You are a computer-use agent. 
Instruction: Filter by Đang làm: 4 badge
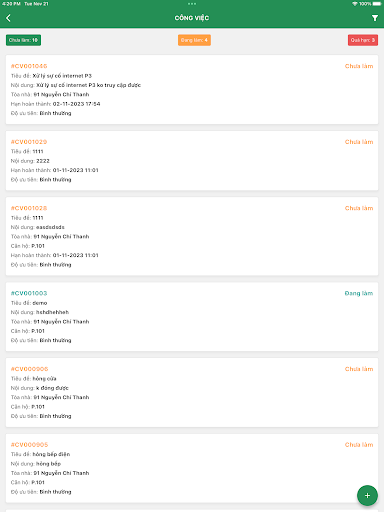tap(194, 40)
